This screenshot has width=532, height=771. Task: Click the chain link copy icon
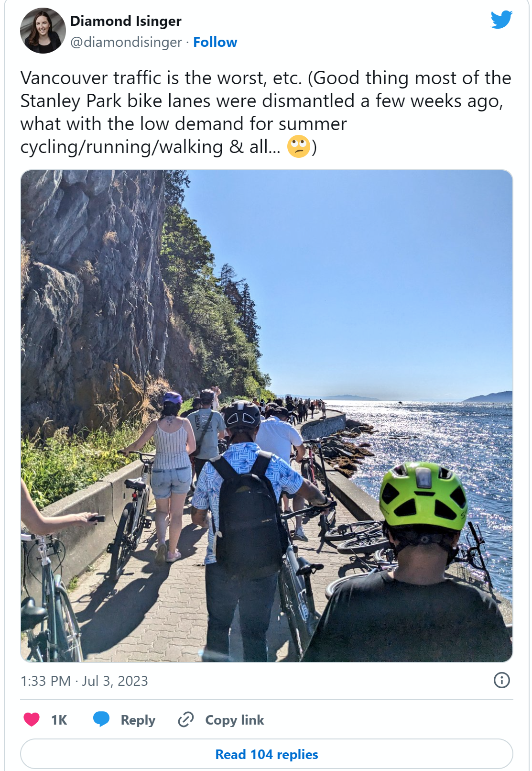tap(185, 719)
